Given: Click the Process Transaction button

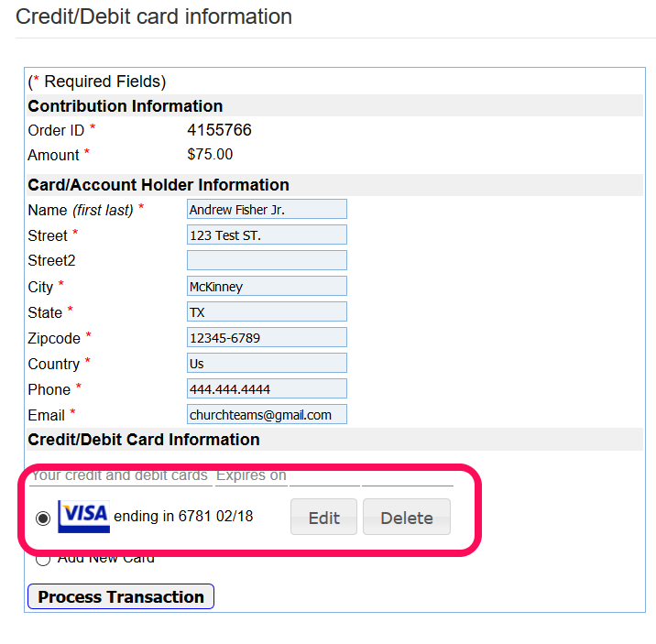Looking at the screenshot, I should coord(121,596).
